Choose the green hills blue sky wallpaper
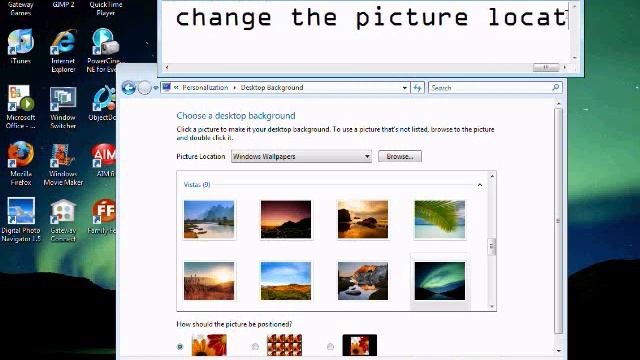640x360 pixels. pos(286,281)
